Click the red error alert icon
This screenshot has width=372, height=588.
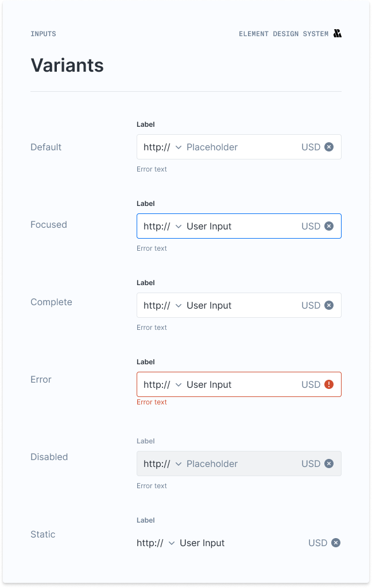click(329, 384)
